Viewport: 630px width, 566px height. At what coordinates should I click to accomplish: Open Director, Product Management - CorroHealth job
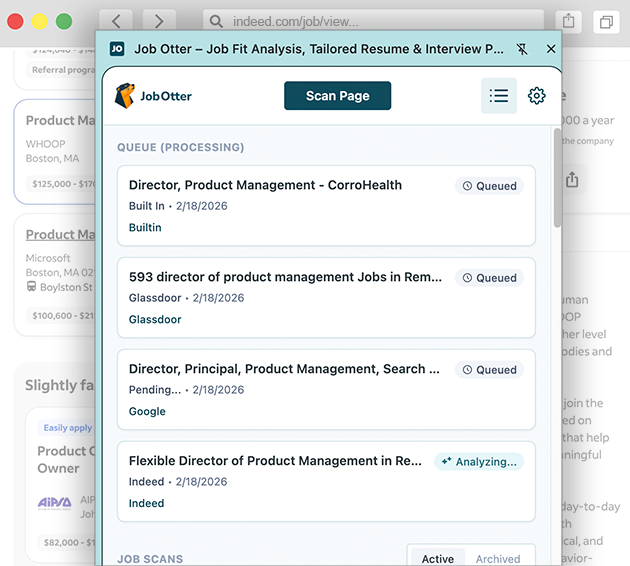pos(265,185)
